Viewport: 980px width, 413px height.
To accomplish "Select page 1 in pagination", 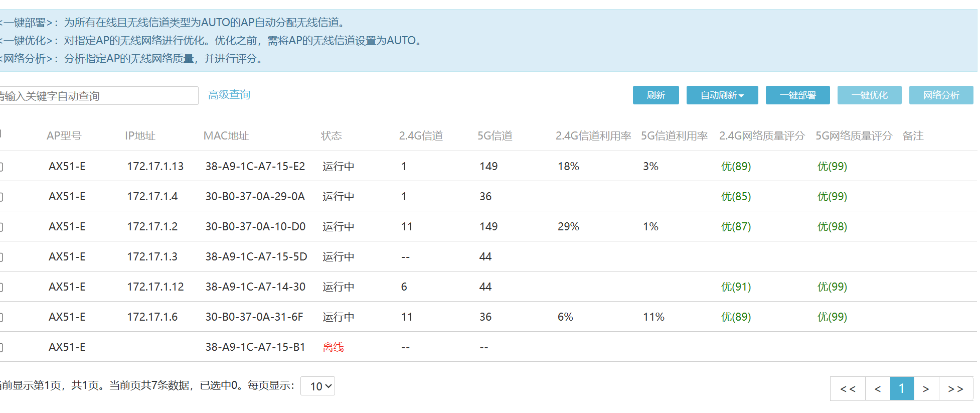I will point(902,389).
